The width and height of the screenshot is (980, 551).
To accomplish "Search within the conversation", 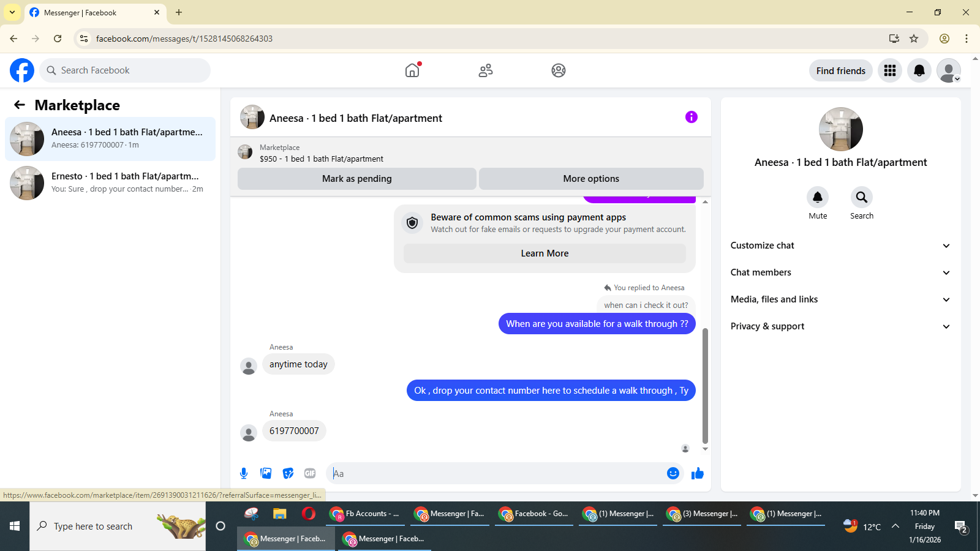I will click(862, 197).
